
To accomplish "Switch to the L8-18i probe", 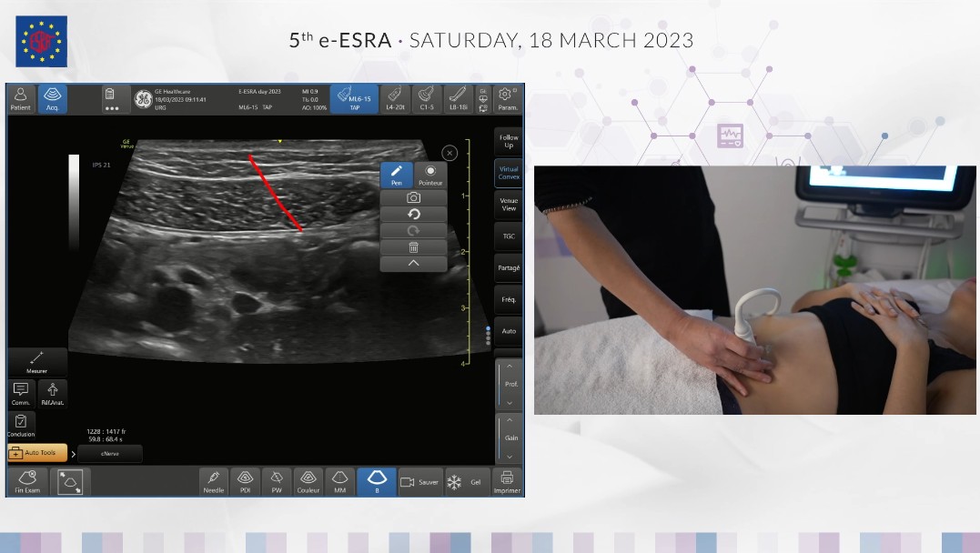I will click(x=458, y=99).
